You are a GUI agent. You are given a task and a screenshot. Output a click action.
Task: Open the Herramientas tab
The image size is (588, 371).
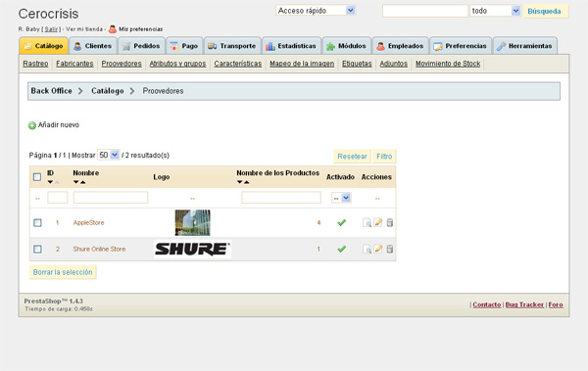click(x=525, y=46)
